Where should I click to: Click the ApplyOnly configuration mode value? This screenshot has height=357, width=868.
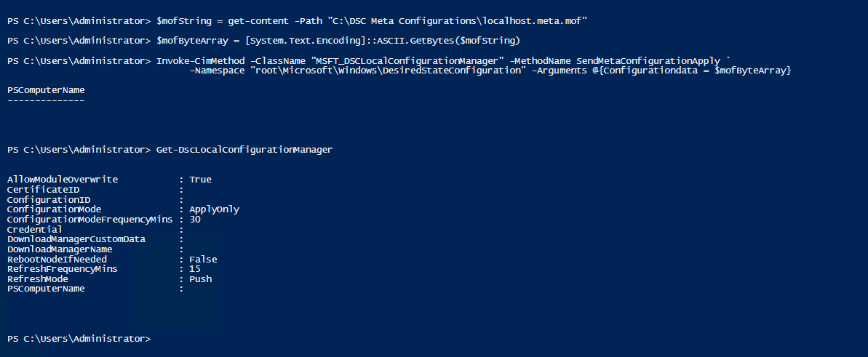(x=214, y=209)
